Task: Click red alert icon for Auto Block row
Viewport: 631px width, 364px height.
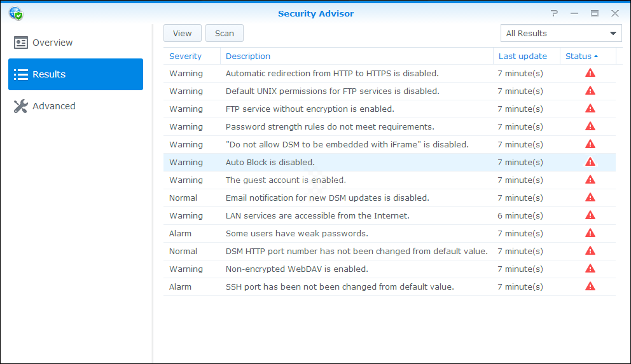Action: point(590,162)
